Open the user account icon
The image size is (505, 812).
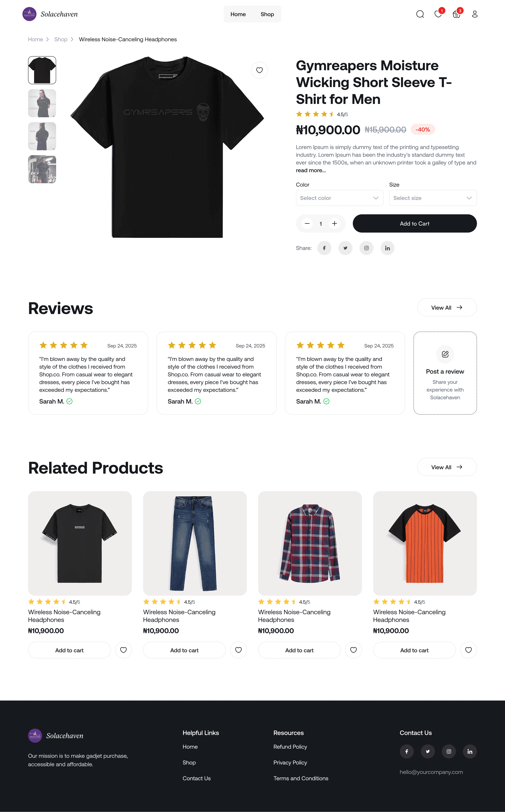point(475,14)
